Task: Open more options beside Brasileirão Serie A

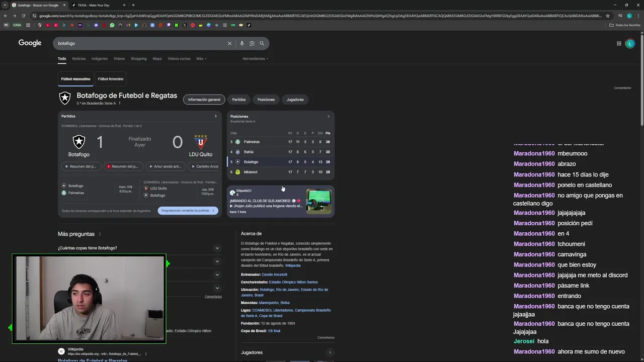Action: pyautogui.click(x=119, y=103)
